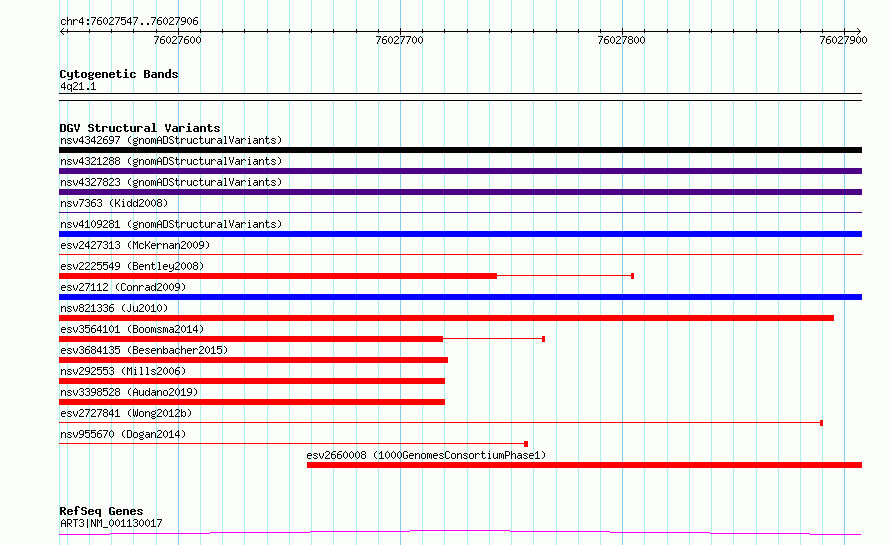Open esv3684135 (Besenbacher2015) label
This screenshot has width=890, height=545.
click(144, 350)
